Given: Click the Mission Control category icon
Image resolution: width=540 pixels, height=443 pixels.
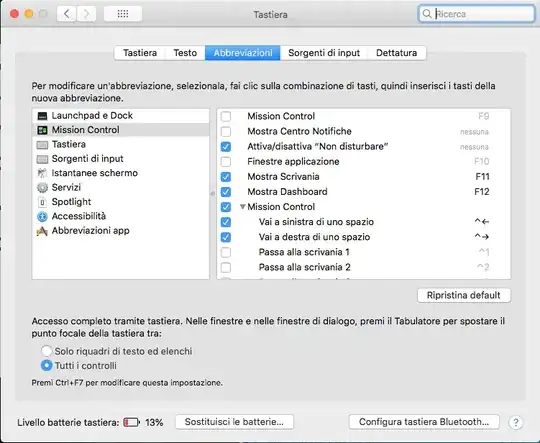Looking at the screenshot, I should click(42, 130).
